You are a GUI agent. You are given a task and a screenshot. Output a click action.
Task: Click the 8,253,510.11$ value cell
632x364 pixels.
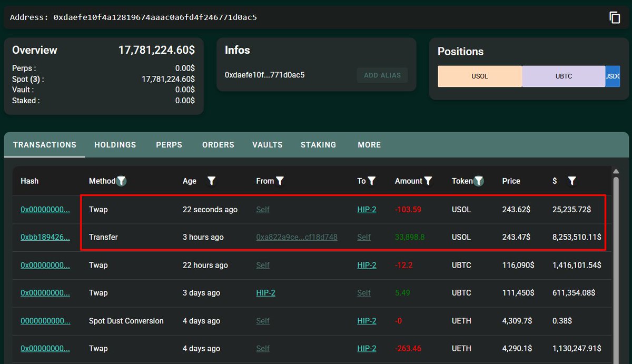tap(577, 237)
